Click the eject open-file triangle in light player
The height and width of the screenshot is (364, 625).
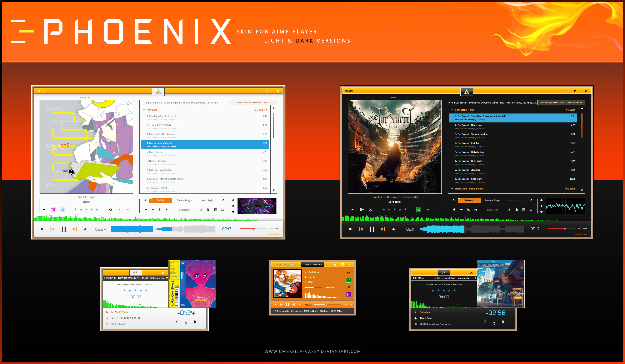click(85, 229)
